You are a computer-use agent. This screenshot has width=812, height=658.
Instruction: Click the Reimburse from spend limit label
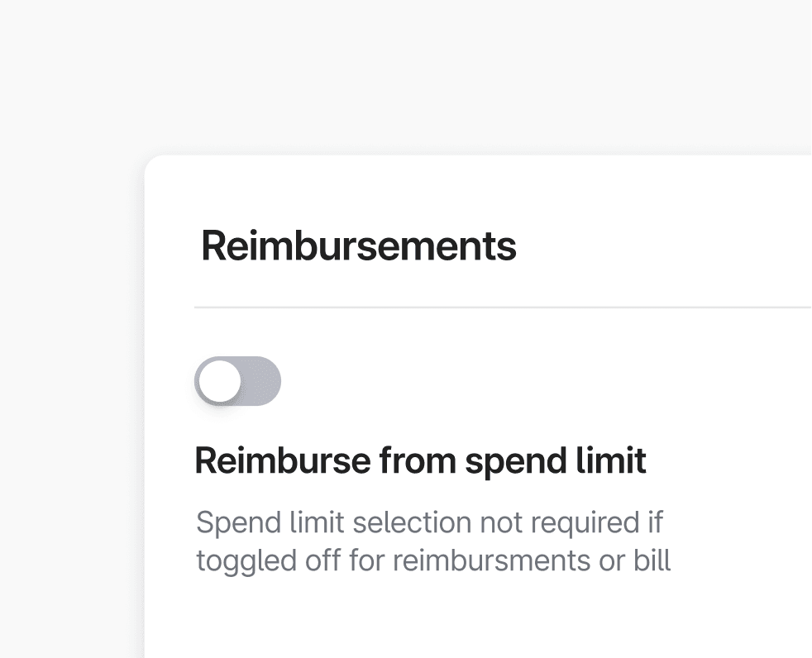coord(421,460)
